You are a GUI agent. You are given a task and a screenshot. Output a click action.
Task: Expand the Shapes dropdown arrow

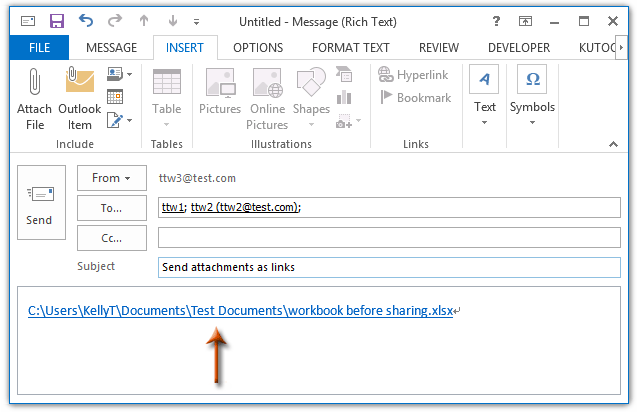[x=311, y=124]
